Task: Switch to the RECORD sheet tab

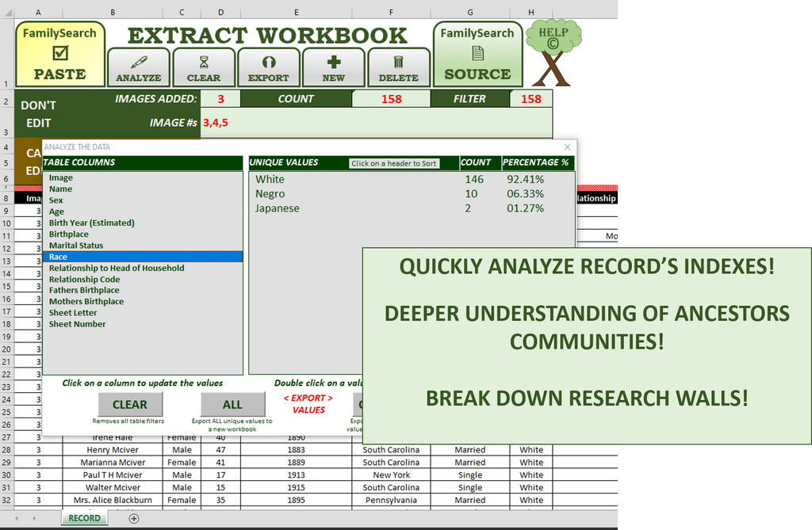Action: pyautogui.click(x=84, y=517)
